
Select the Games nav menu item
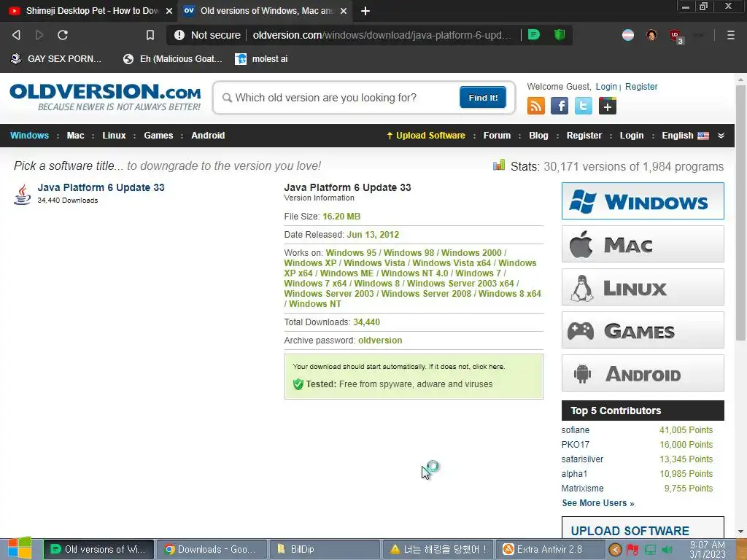pos(158,135)
